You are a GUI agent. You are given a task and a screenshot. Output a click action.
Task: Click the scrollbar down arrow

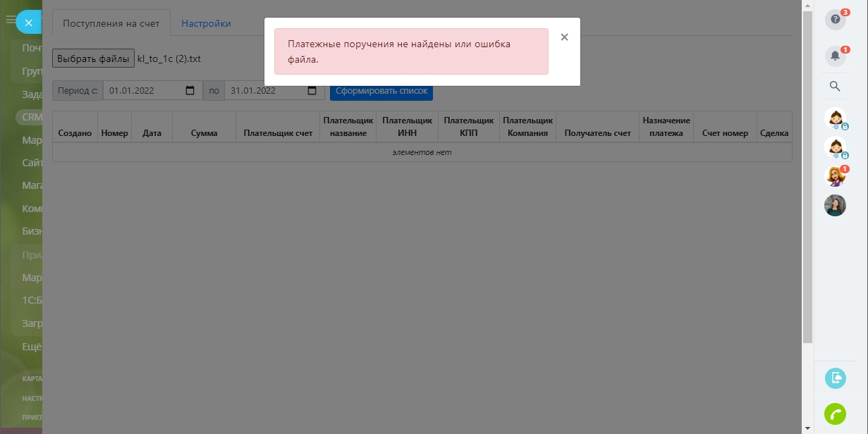click(807, 428)
